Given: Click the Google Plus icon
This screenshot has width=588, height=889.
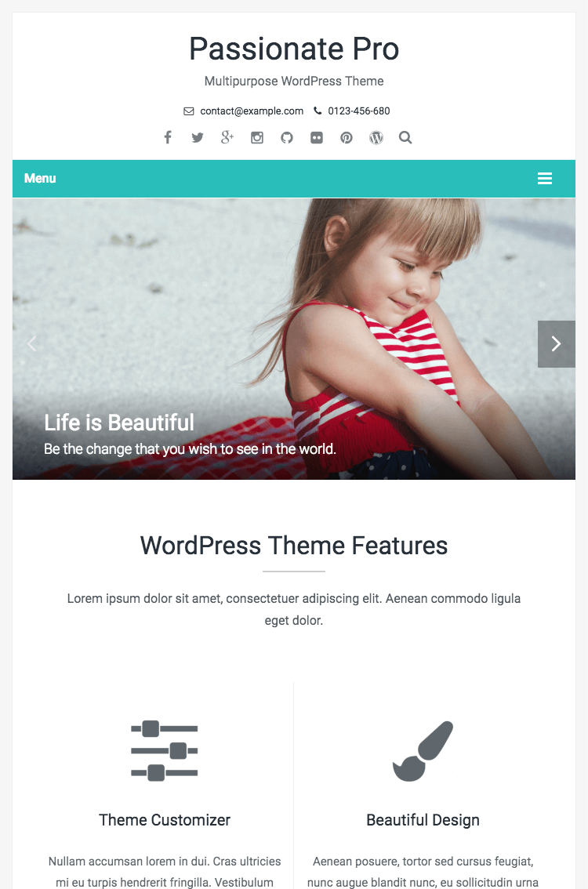Looking at the screenshot, I should pos(227,137).
